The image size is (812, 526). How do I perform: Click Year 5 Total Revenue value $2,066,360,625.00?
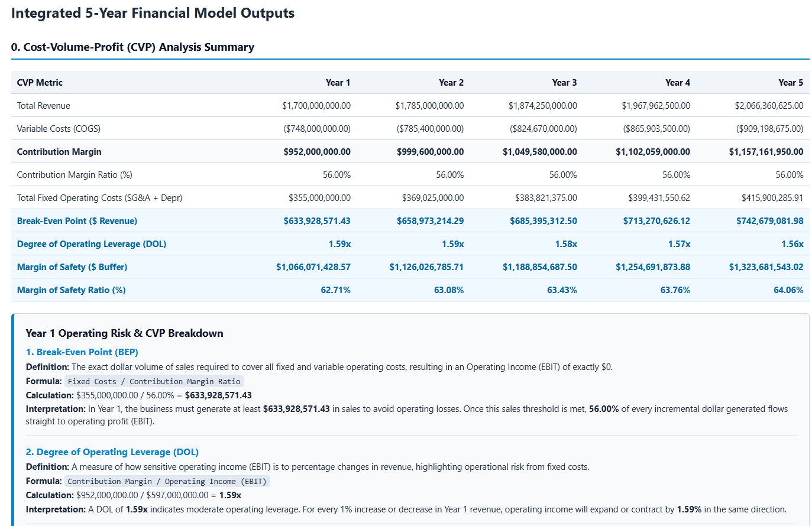click(x=769, y=106)
